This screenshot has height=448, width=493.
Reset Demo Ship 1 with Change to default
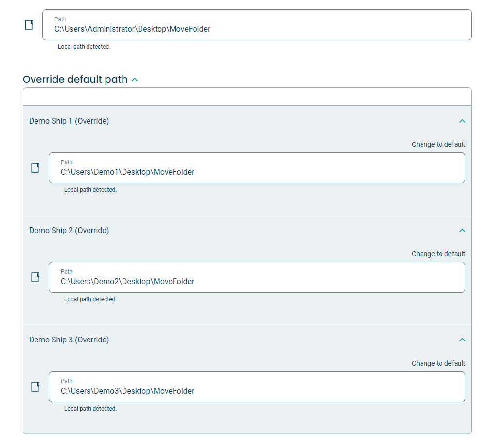point(438,144)
